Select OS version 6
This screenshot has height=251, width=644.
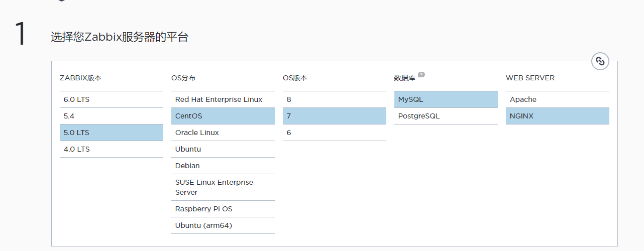click(335, 133)
